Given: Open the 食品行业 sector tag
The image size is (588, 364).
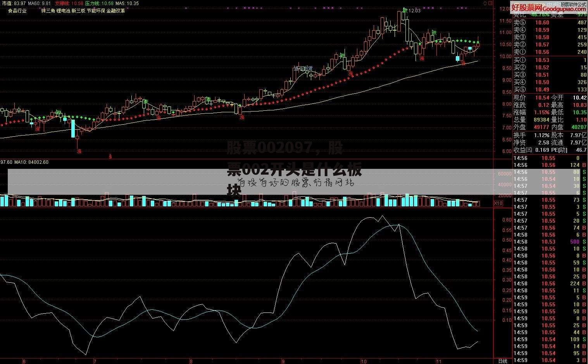Looking at the screenshot, I should coord(17,11).
